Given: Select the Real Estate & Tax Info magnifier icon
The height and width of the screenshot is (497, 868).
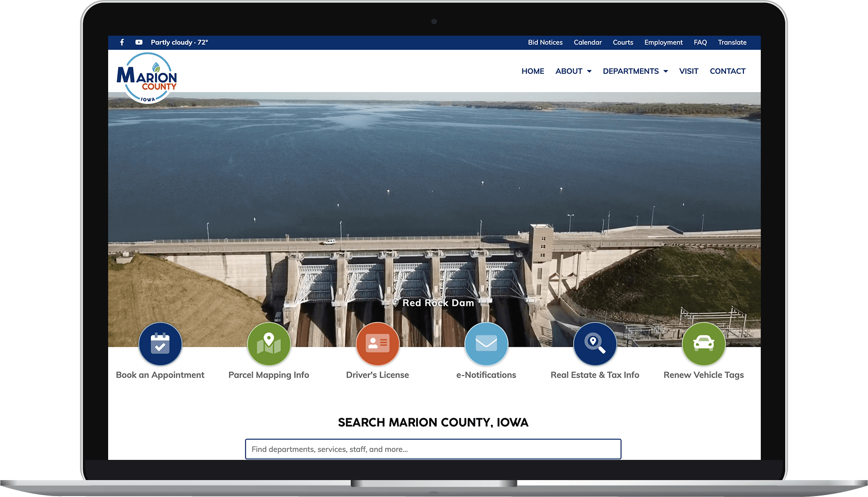Looking at the screenshot, I should click(595, 344).
